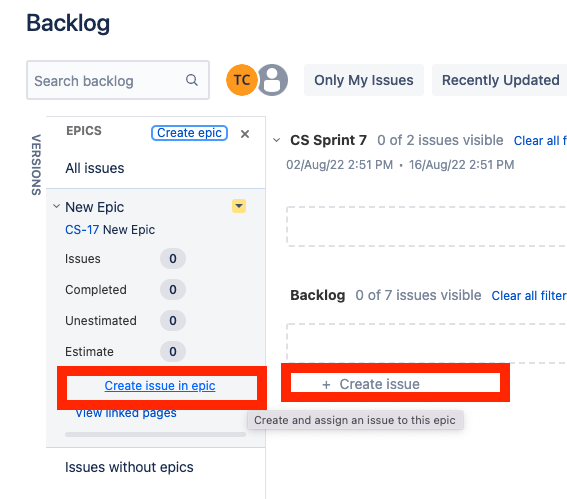Image resolution: width=567 pixels, height=499 pixels.
Task: Click the plus icon beside Create issue
Action: (326, 385)
